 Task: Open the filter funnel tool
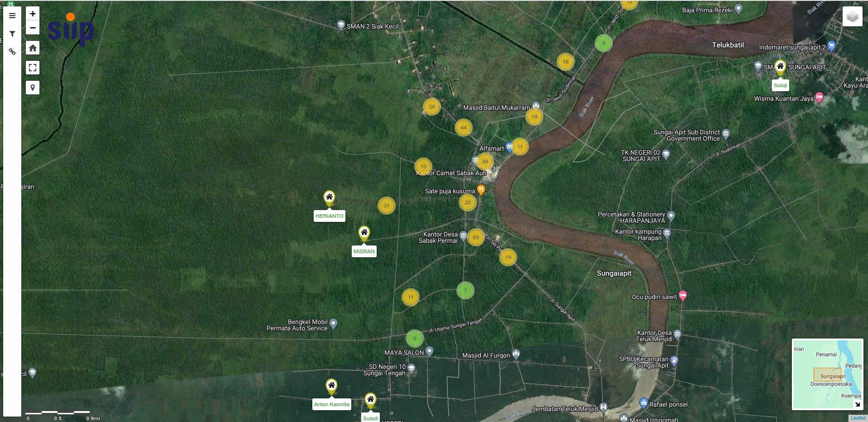click(12, 34)
